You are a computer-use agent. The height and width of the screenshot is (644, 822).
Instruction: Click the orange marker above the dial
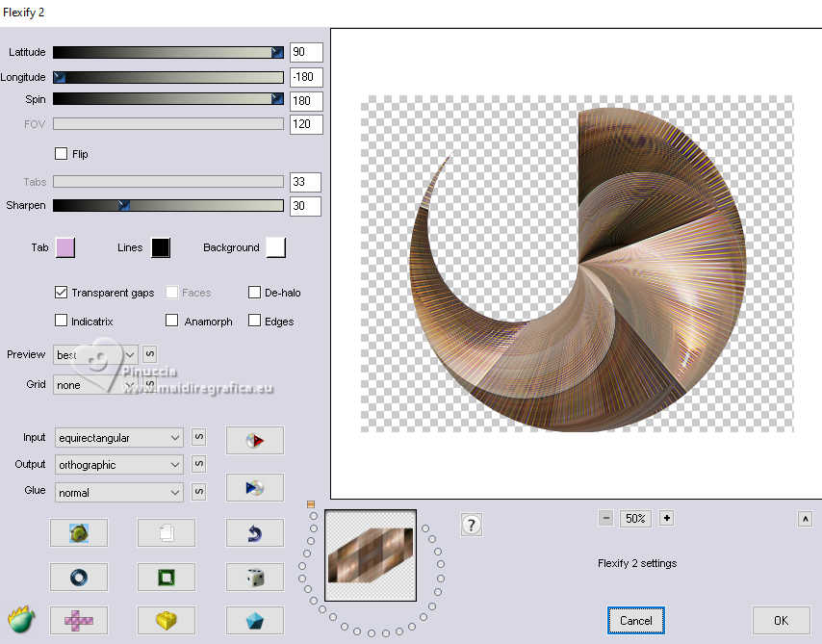(311, 504)
